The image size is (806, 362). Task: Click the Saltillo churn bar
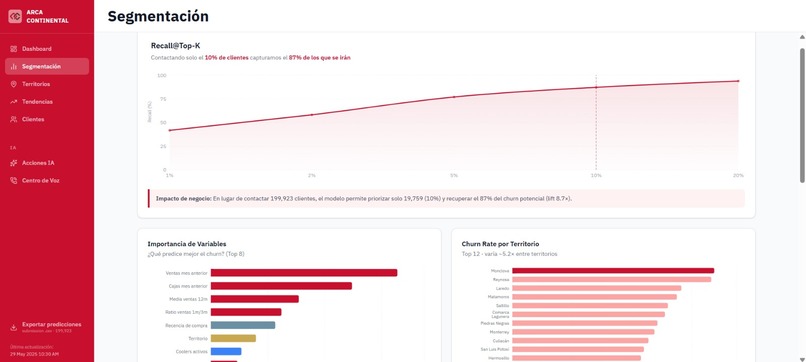[x=590, y=305]
